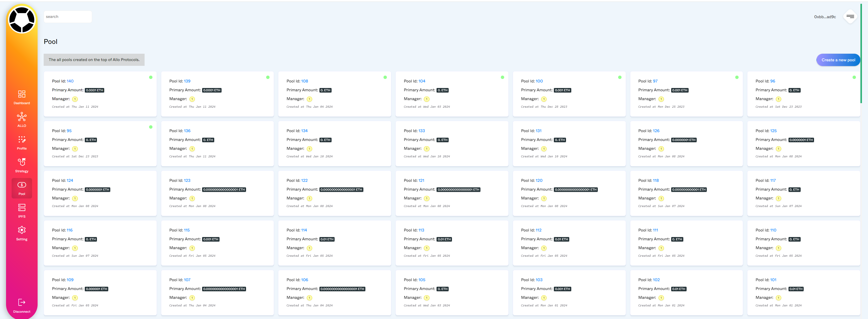
Task: Click the soccer ball logo
Action: click(21, 19)
